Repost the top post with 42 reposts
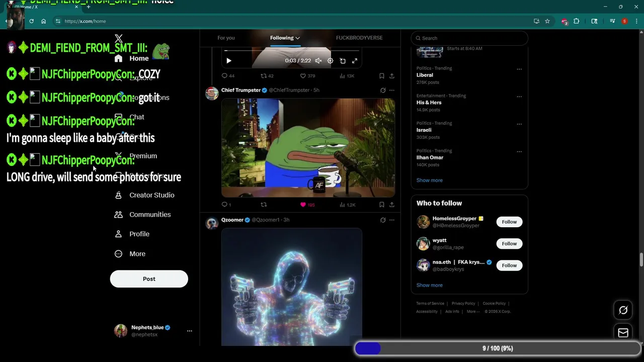The width and height of the screenshot is (644, 362). click(x=267, y=76)
